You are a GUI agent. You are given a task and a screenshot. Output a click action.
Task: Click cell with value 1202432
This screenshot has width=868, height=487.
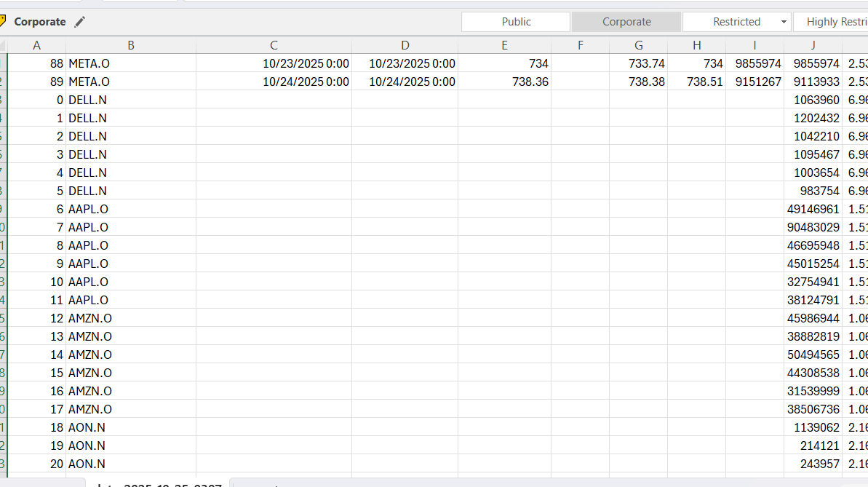(x=813, y=119)
